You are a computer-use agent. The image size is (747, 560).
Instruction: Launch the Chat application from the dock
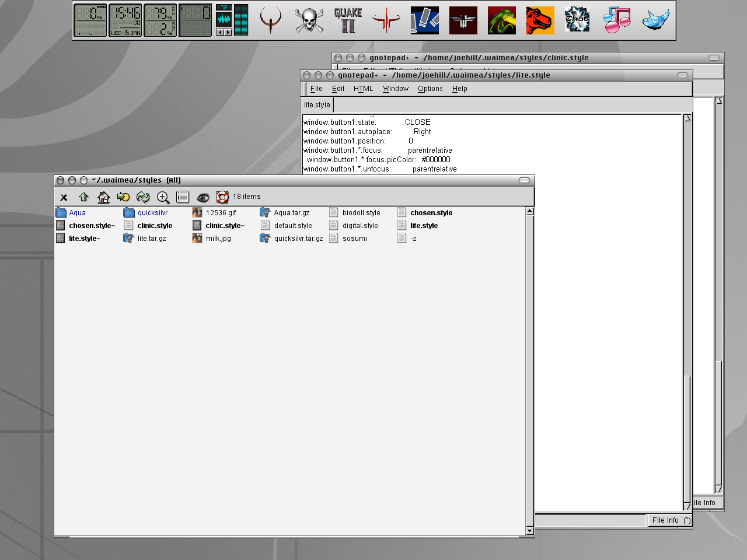coord(577,20)
